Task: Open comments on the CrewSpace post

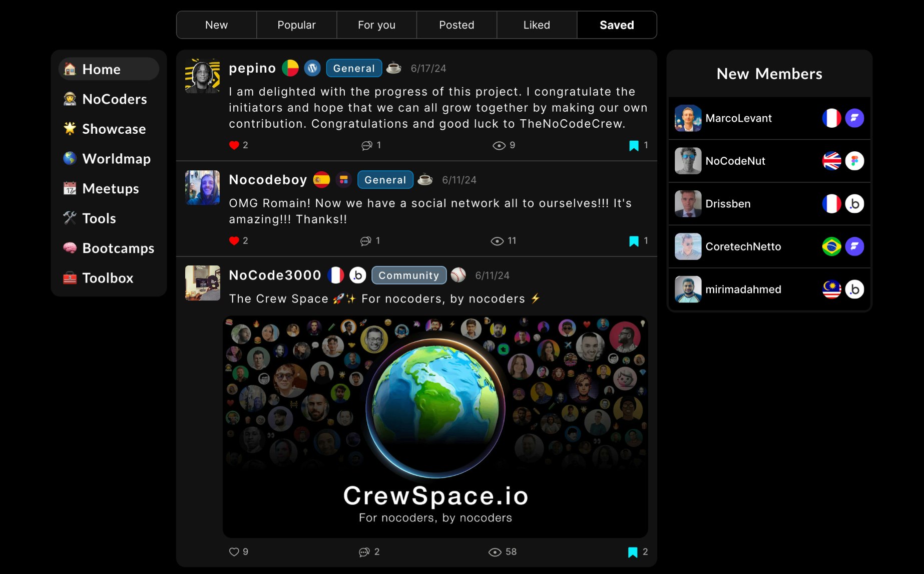Action: [364, 552]
